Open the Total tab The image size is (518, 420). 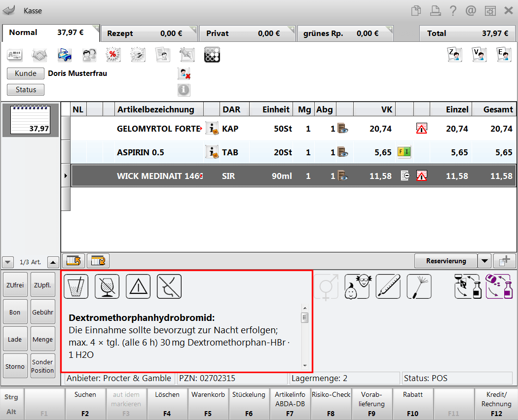pyautogui.click(x=467, y=34)
